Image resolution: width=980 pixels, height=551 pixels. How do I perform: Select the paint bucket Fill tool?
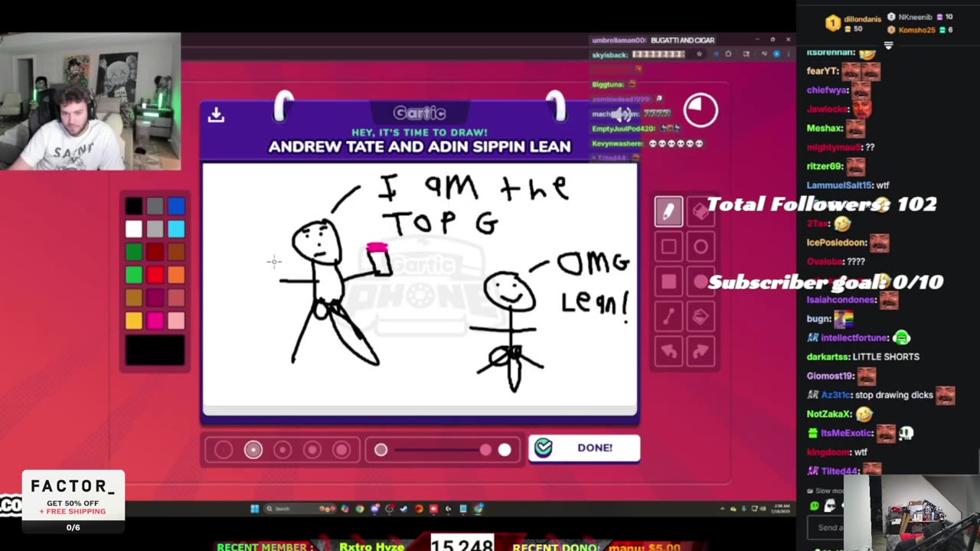(701, 316)
